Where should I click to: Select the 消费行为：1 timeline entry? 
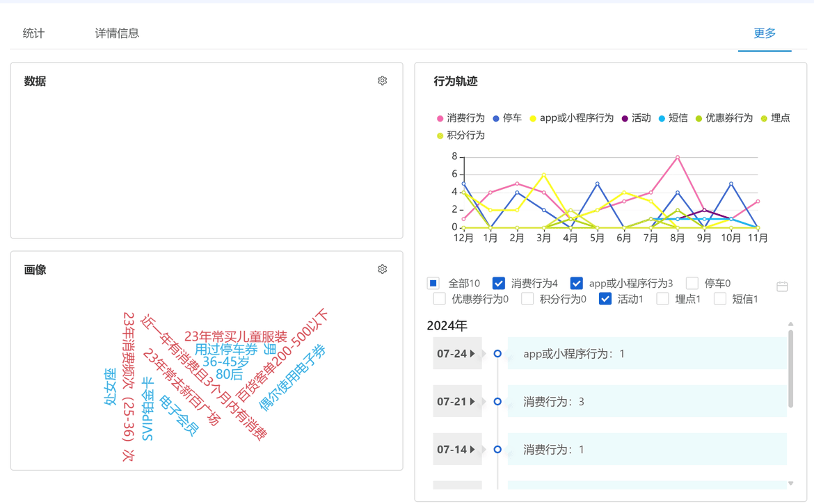pos(647,450)
